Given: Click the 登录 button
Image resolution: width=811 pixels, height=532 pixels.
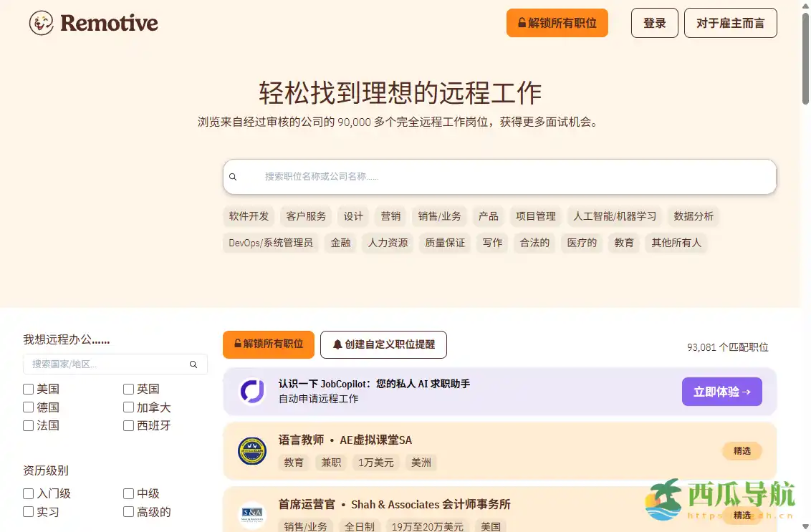Looking at the screenshot, I should click(654, 22).
